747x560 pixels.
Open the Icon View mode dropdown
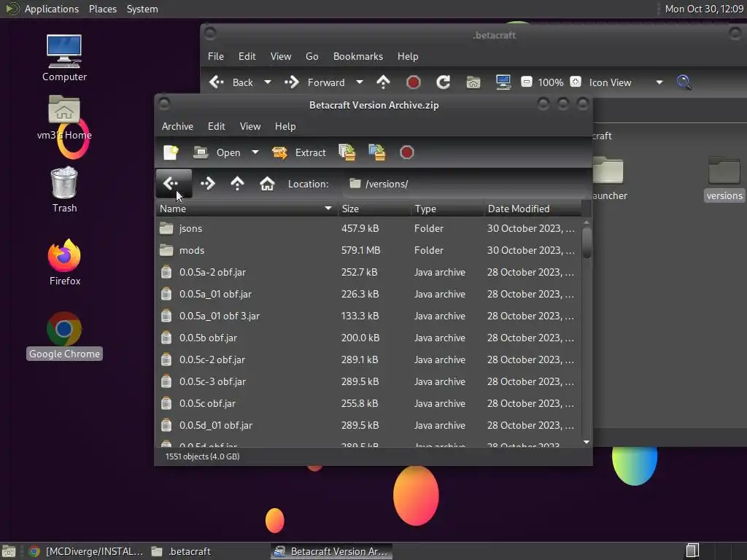pyautogui.click(x=625, y=82)
